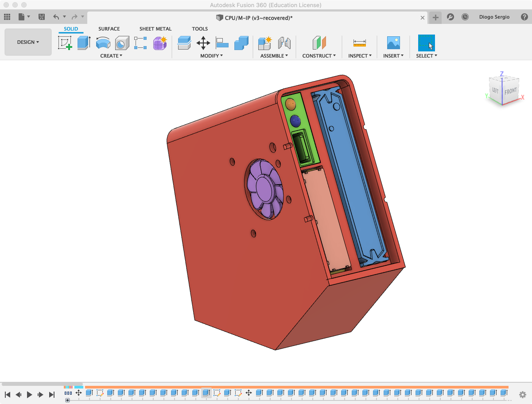Expand the CREATE menu

[x=111, y=56]
